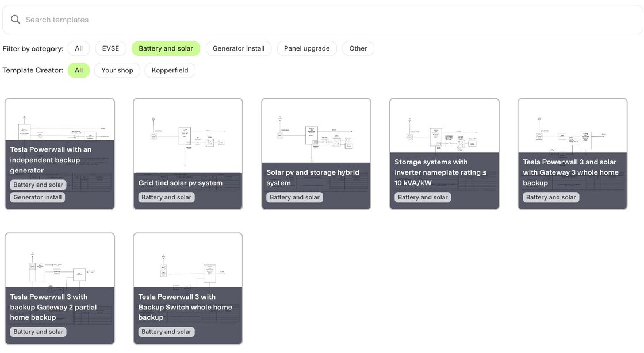Screen dimensions: 644x353
Task: Select All under Template Creator
Action: click(x=79, y=70)
